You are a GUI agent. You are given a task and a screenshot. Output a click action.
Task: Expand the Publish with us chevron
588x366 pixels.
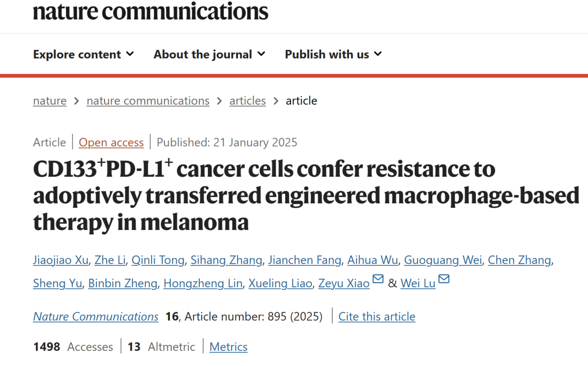[378, 54]
